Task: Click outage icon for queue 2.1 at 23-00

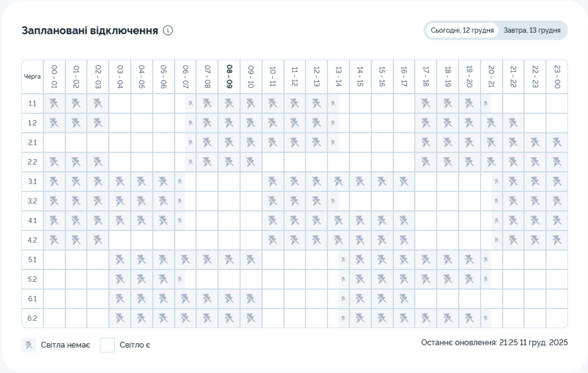Action: [x=556, y=143]
